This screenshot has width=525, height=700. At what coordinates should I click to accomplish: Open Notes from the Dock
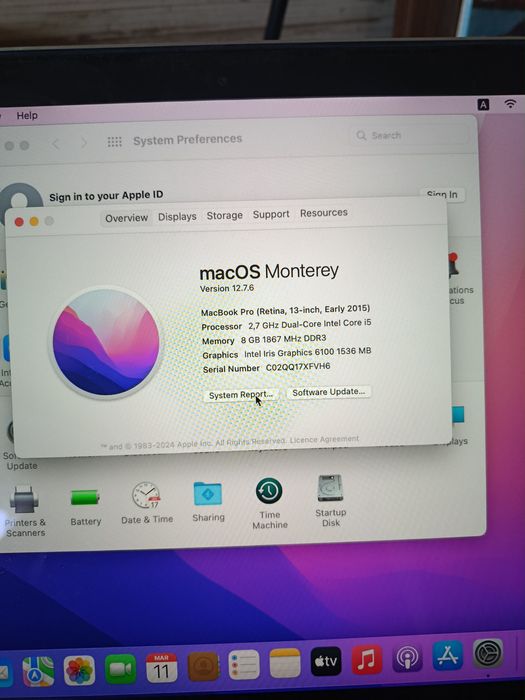(285, 663)
